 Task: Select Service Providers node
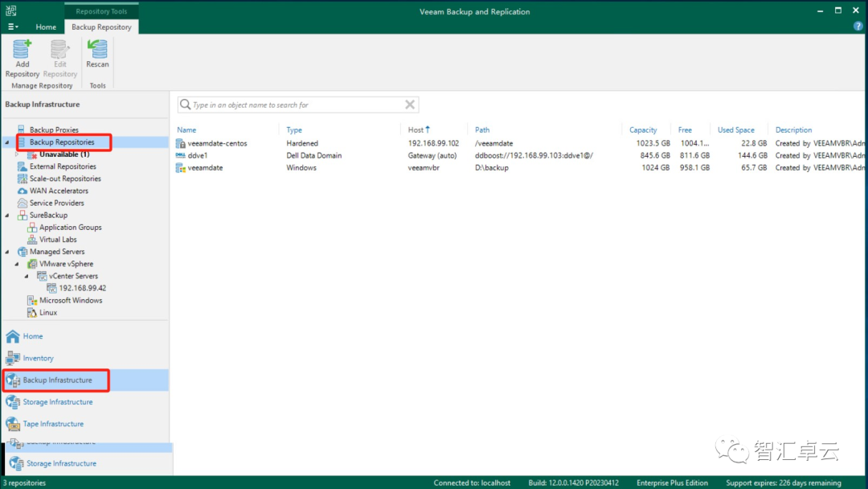56,203
